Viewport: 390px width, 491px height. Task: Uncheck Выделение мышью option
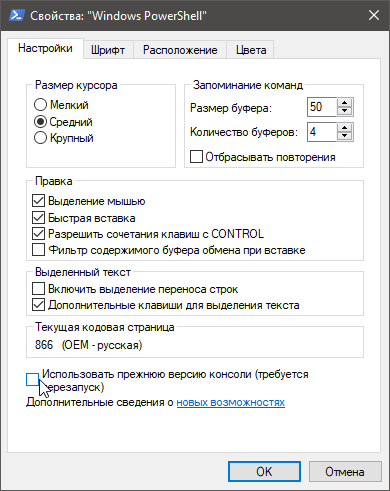[x=38, y=201]
